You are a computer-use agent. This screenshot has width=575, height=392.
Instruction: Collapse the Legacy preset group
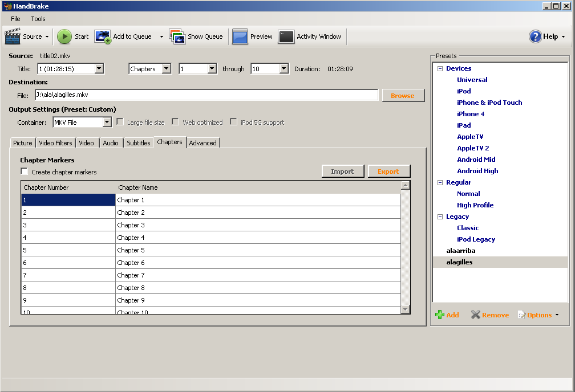click(440, 217)
